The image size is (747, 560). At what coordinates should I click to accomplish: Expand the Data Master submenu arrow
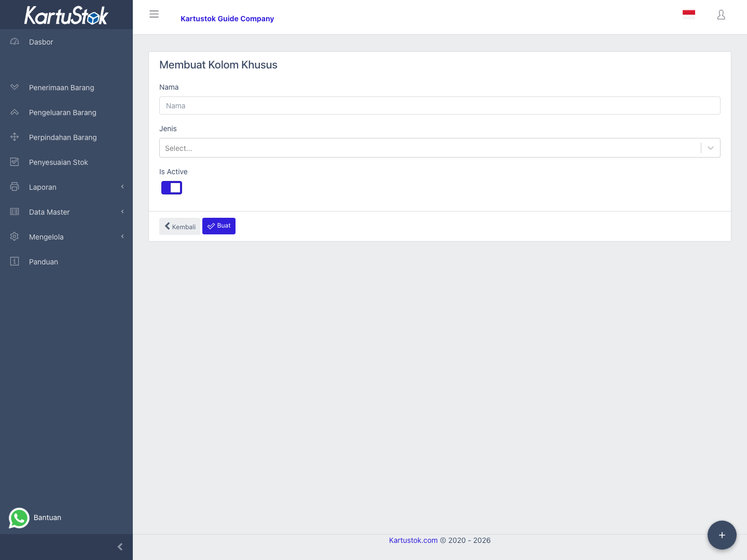[122, 212]
